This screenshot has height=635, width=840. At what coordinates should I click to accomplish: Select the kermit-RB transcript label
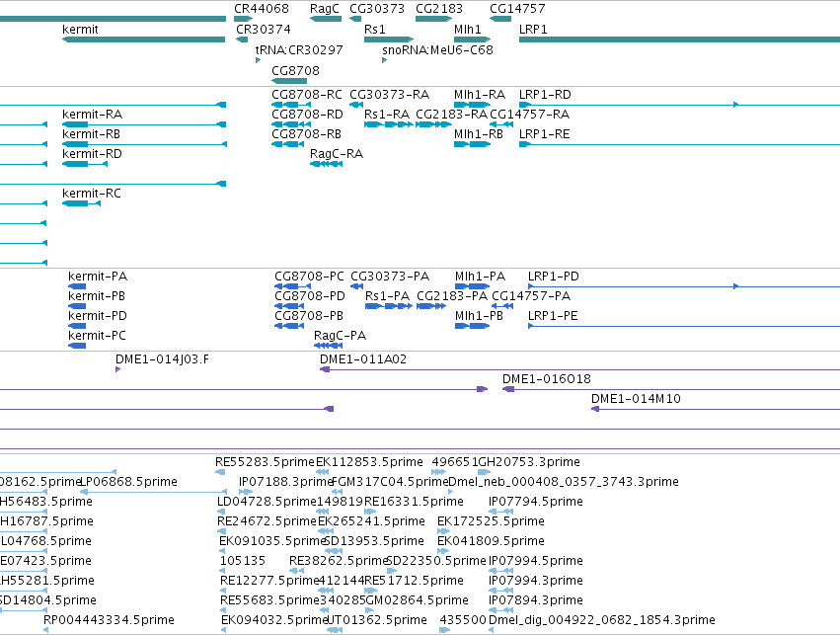[91, 134]
